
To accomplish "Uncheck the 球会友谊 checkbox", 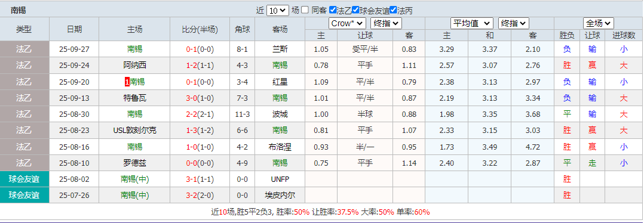I will [355, 10].
